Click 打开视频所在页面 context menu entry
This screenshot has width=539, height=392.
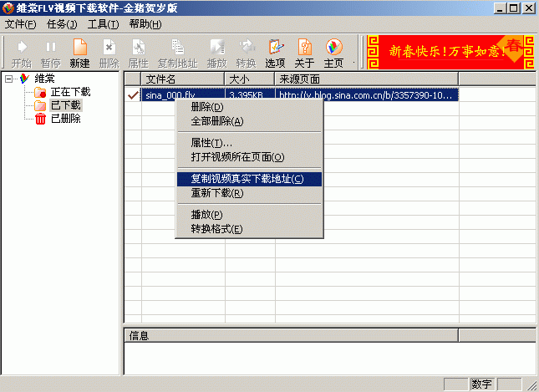tap(237, 156)
